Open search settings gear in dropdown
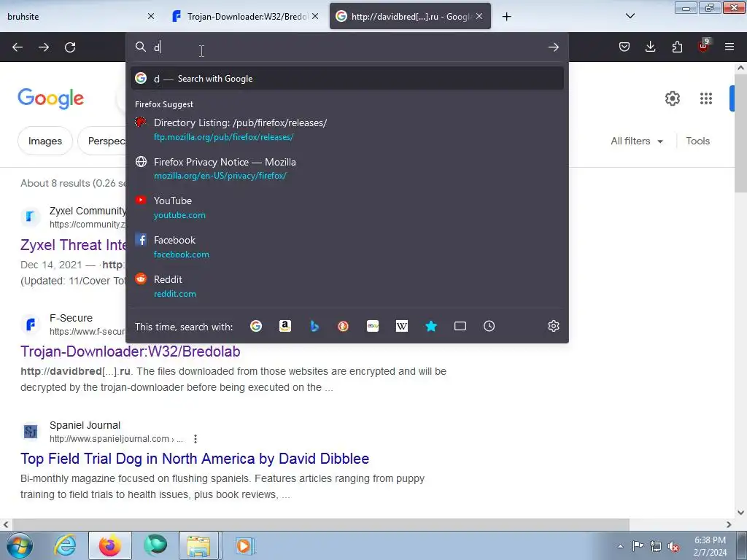 [553, 326]
